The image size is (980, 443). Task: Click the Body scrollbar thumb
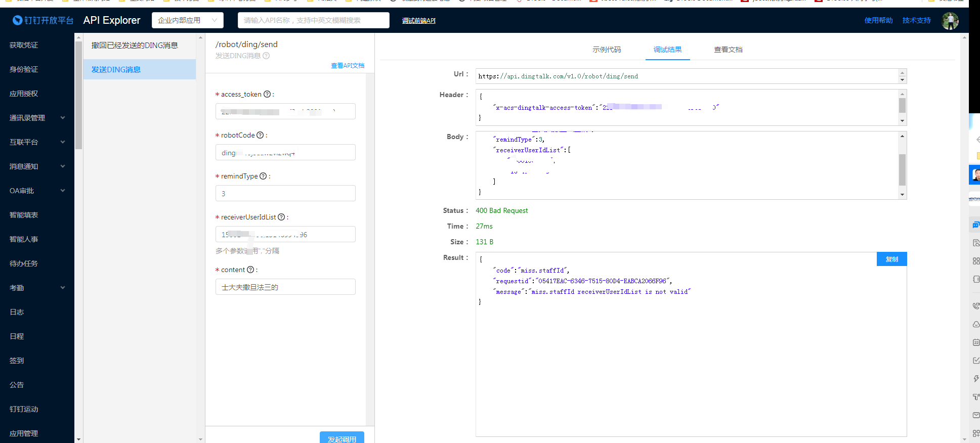902,170
